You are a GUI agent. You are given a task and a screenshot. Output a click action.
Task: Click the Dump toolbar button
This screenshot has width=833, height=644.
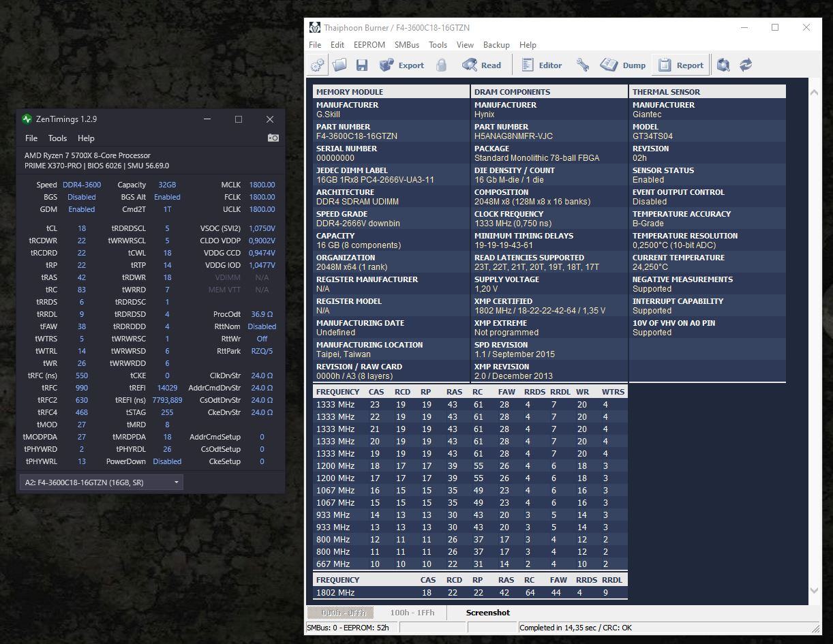point(622,65)
